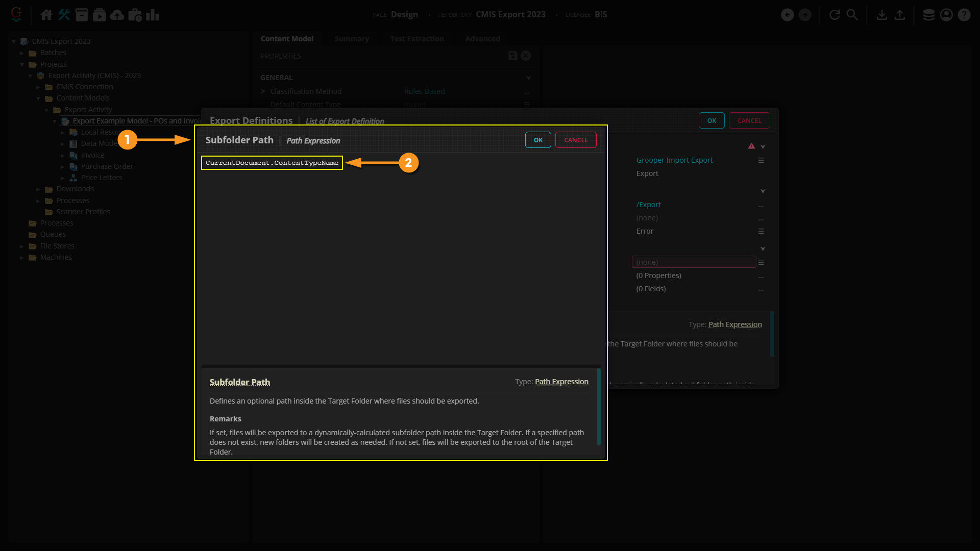Click the CurrentDocument.ContentTypeName expression text
Image resolution: width=980 pixels, height=551 pixels.
(x=272, y=163)
